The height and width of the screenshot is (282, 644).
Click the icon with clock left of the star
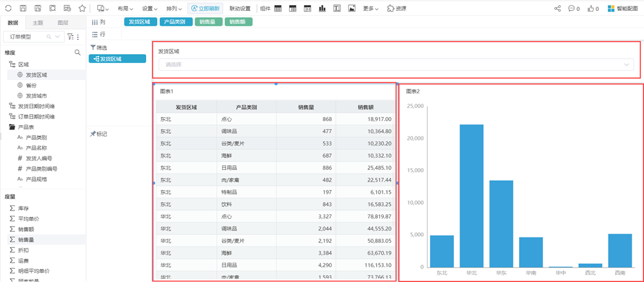click(68, 8)
